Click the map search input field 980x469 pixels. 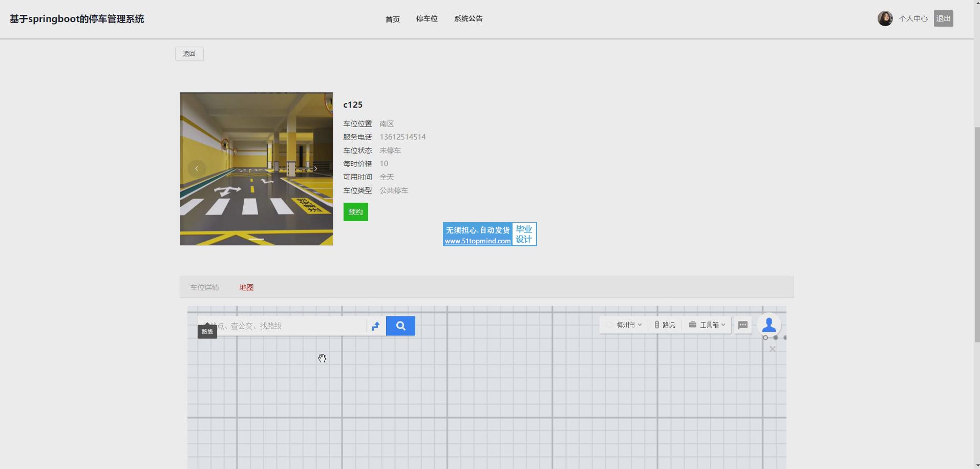click(x=282, y=326)
